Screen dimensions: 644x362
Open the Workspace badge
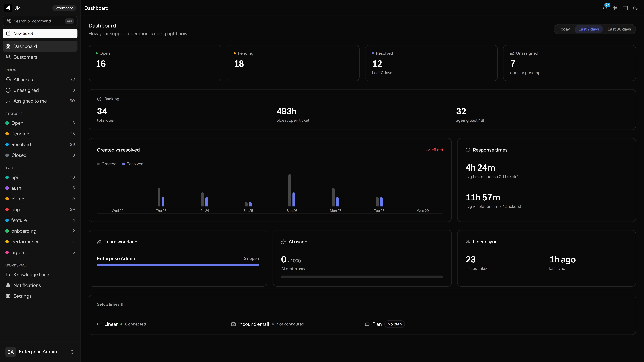pyautogui.click(x=64, y=8)
